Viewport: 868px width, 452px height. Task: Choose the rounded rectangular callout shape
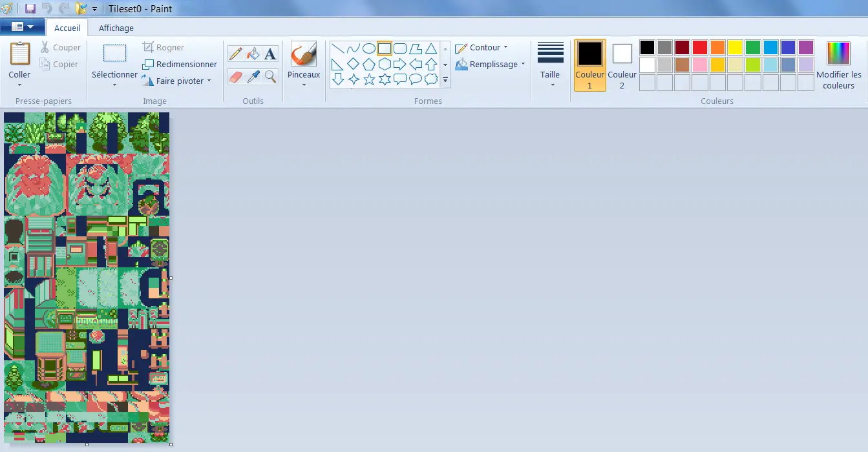coord(400,79)
